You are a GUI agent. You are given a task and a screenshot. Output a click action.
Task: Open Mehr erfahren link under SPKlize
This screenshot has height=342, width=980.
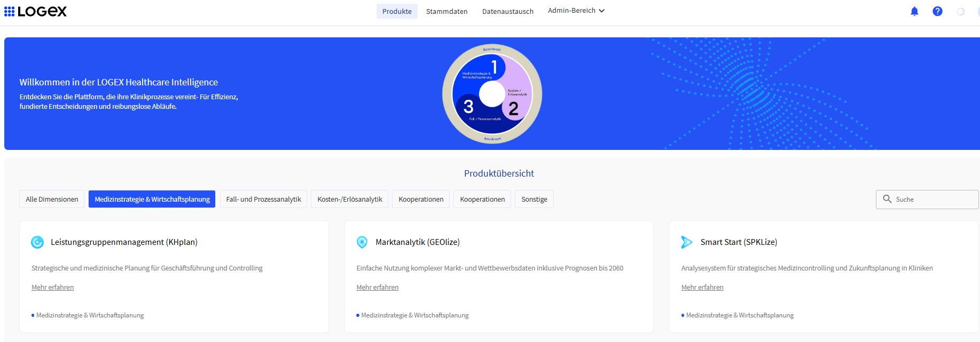702,288
